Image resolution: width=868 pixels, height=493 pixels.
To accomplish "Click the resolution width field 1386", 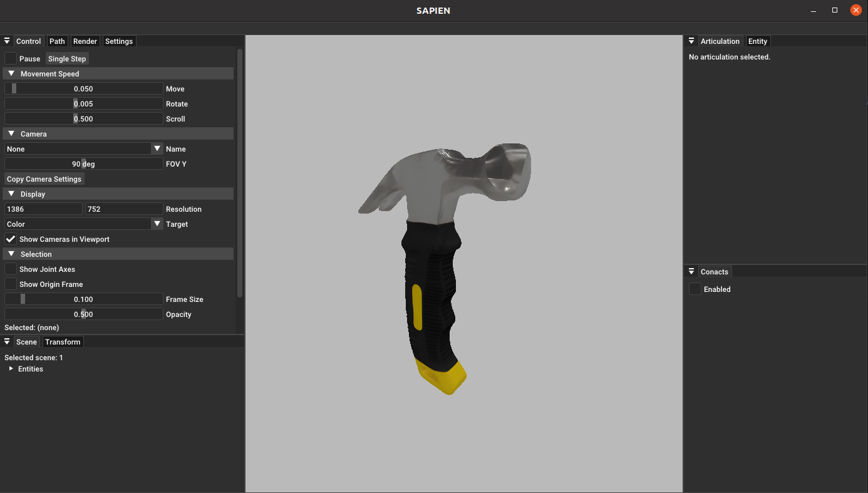I will click(43, 209).
